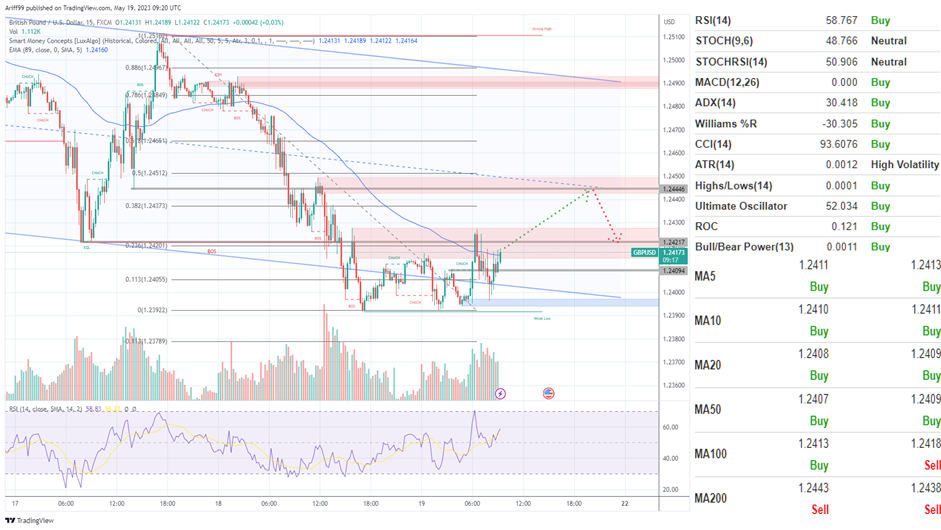Click the MA200 row label
Viewport: 941px width, 530px height.
[712, 497]
